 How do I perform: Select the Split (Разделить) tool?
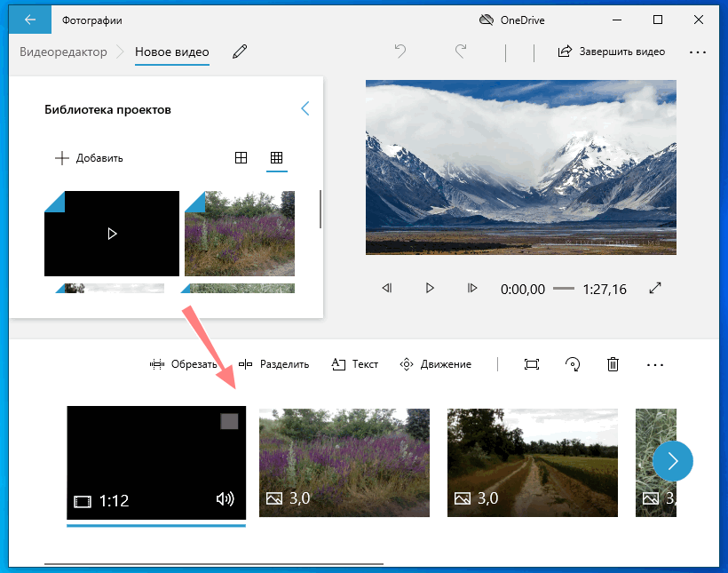273,364
